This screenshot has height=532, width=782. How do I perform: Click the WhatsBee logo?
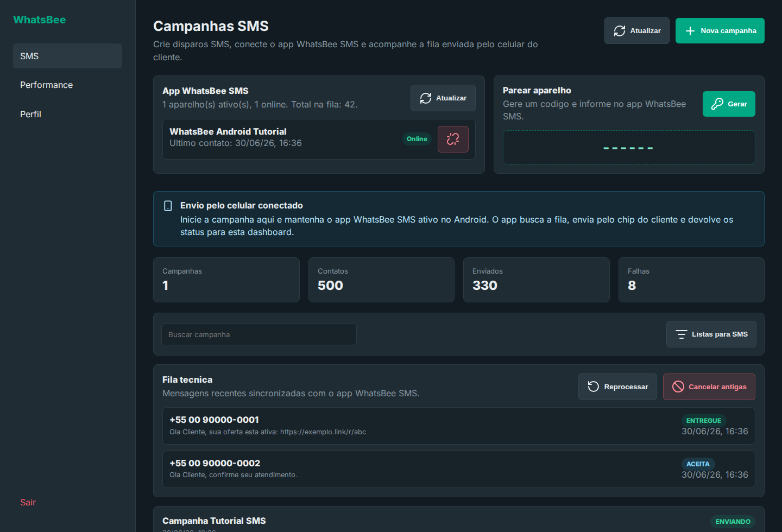40,20
